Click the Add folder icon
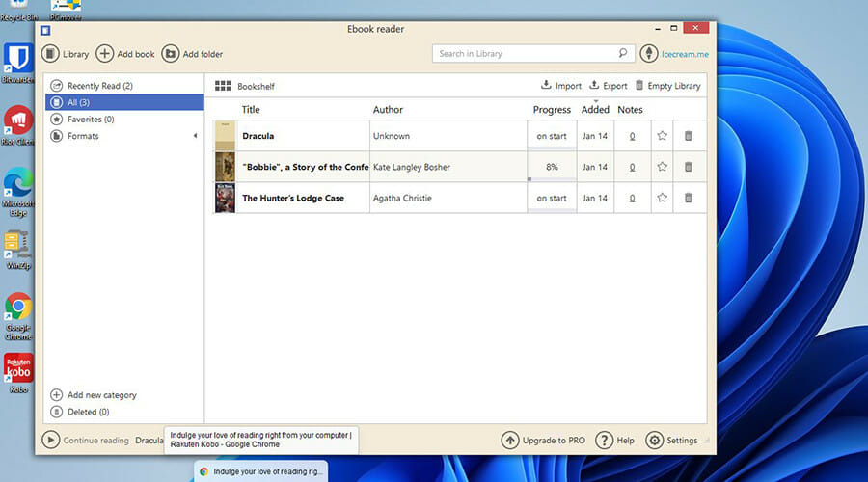 click(x=171, y=54)
